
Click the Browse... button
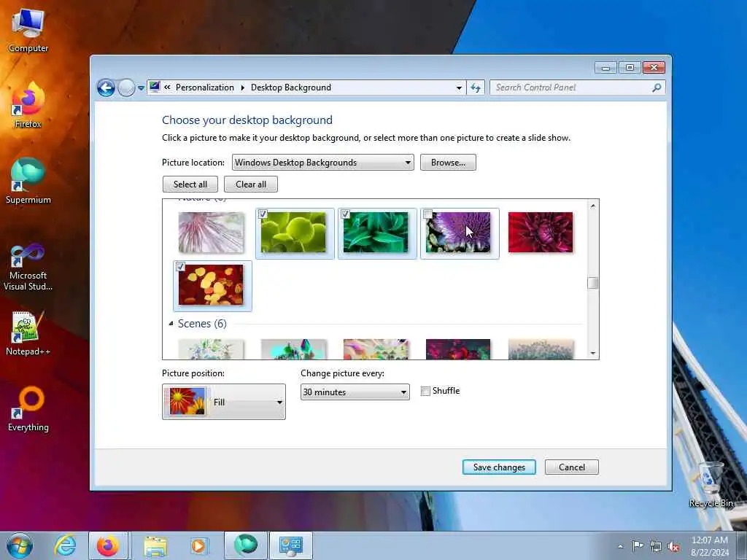(448, 163)
